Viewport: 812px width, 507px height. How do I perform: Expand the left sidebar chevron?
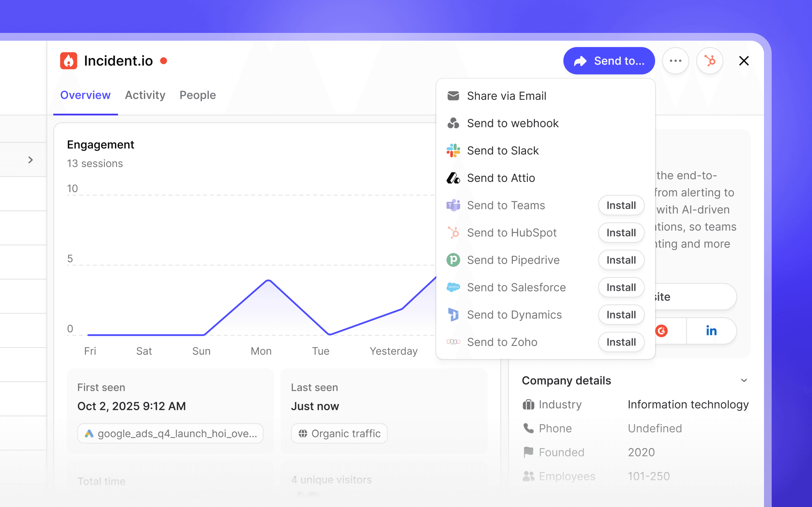[x=30, y=160]
